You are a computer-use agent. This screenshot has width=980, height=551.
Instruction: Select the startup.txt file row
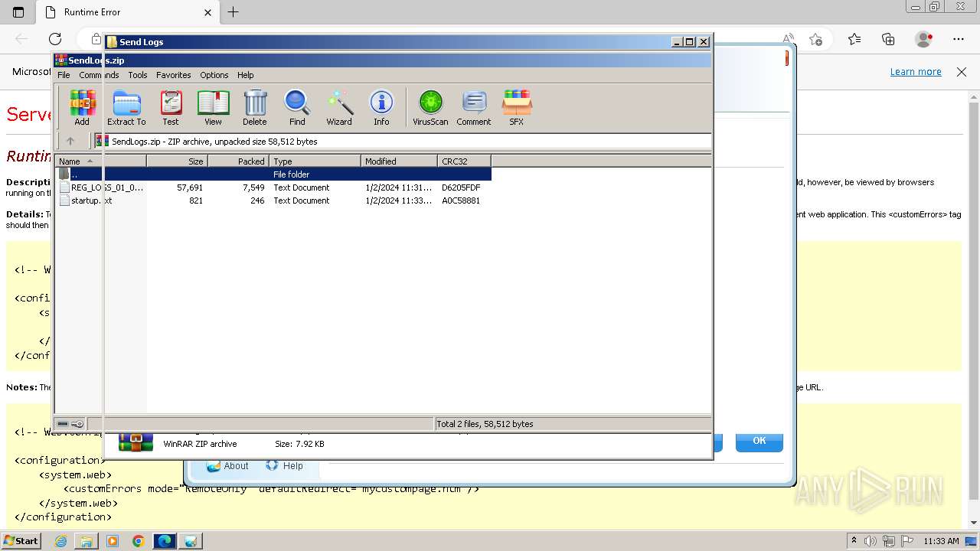[x=273, y=201]
